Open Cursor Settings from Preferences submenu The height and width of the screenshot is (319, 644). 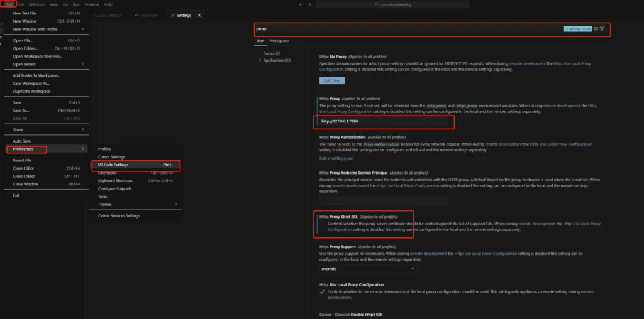136,157
